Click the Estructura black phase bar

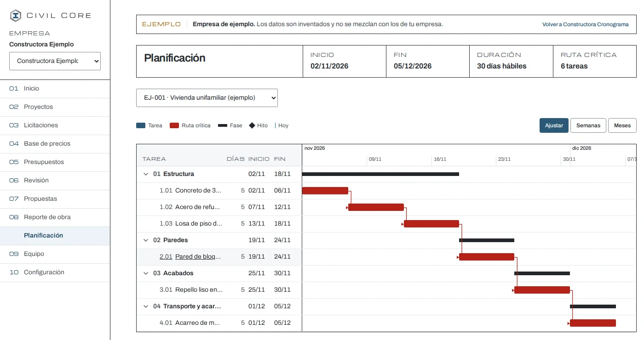click(380, 174)
